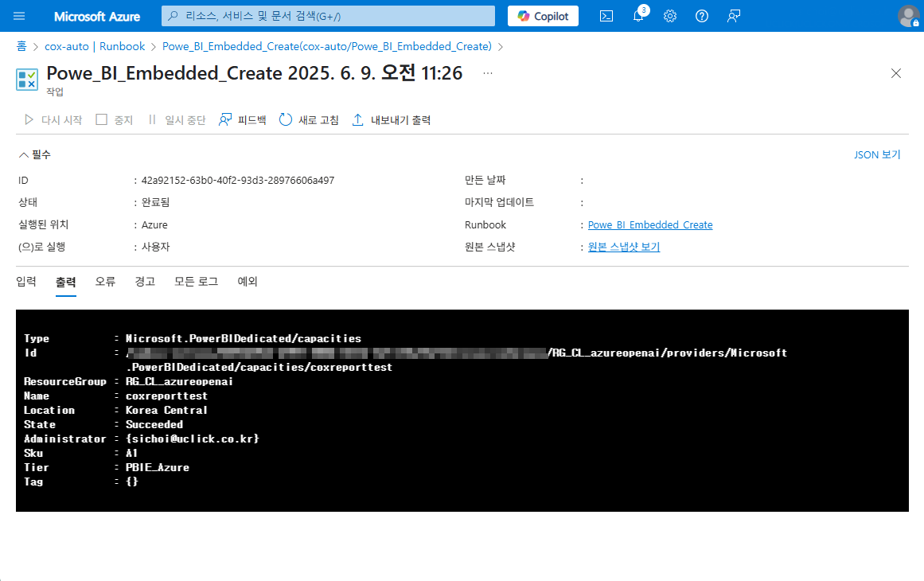This screenshot has width=924, height=581.
Task: Open portal settings gear
Action: point(670,16)
